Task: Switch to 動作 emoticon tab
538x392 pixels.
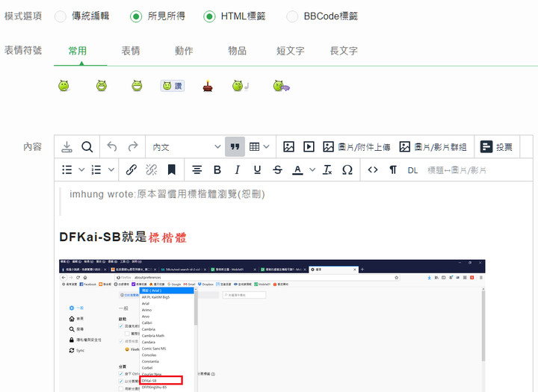Action: [184, 51]
